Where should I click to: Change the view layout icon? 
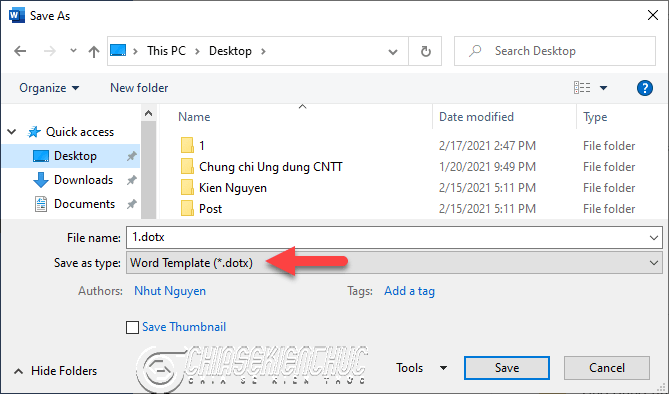tap(582, 88)
